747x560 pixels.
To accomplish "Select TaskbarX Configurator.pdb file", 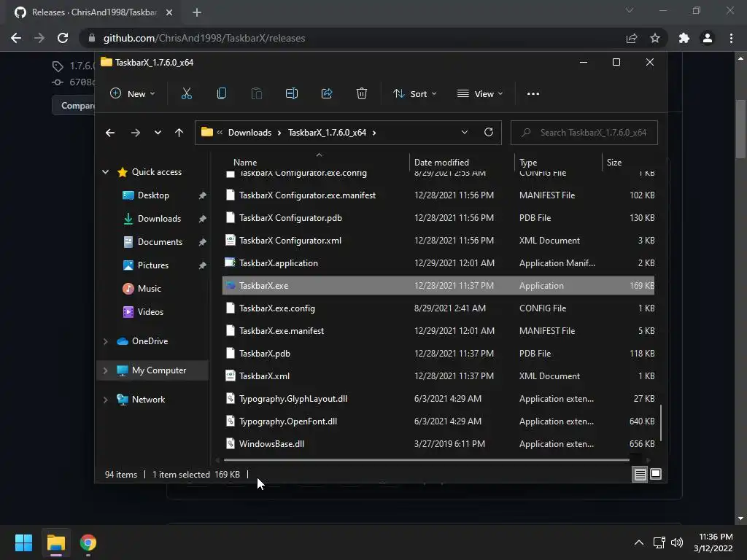I will coord(438,217).
